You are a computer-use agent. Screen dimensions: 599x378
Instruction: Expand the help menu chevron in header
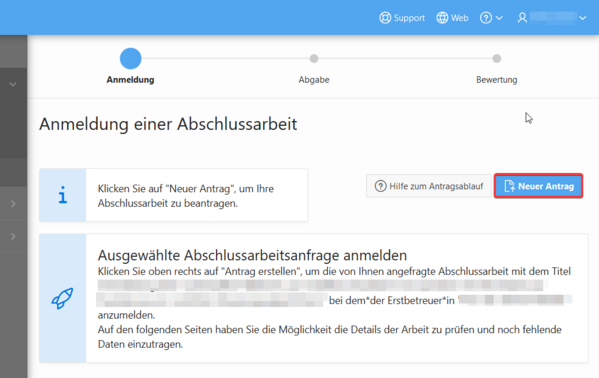click(499, 18)
